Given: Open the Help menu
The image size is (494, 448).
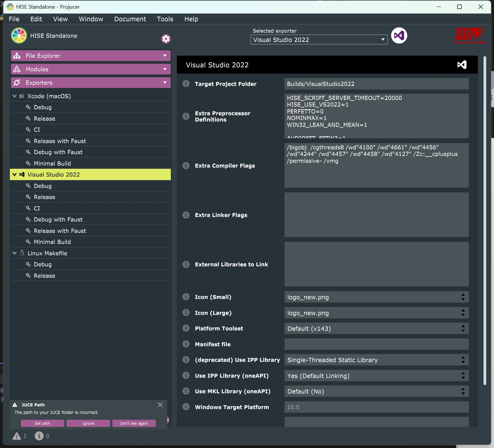Looking at the screenshot, I should click(x=191, y=19).
